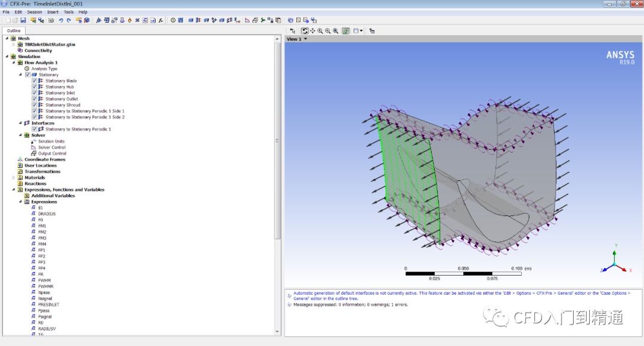Click the information icon beside interface message
The height and width of the screenshot is (346, 644).
(289, 295)
